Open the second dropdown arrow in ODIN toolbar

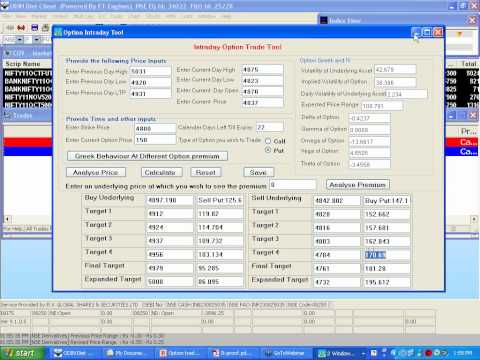coord(37,40)
